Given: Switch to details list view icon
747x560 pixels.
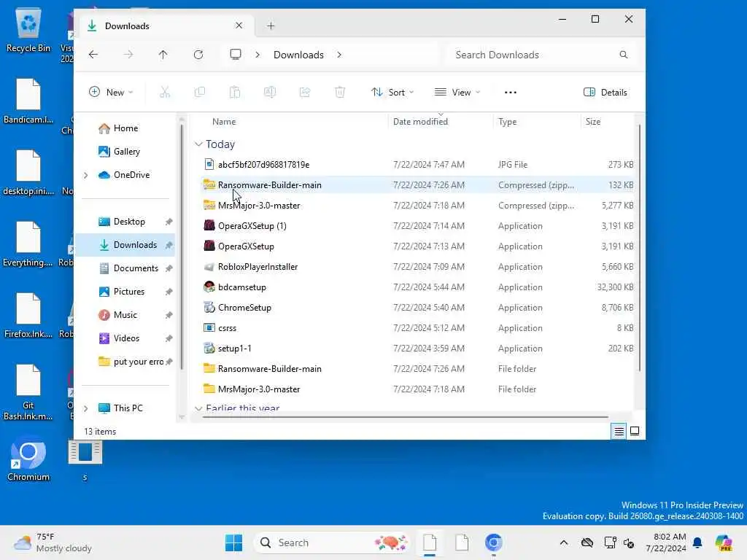Looking at the screenshot, I should 619,432.
